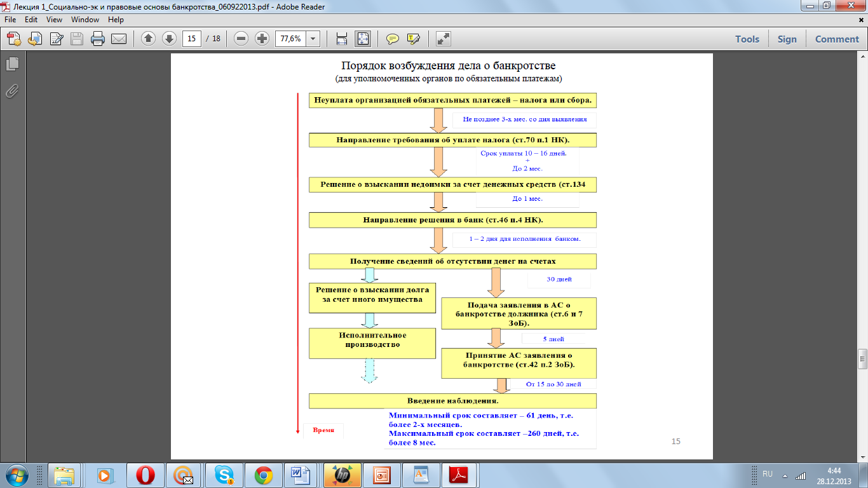The image size is (868, 488).
Task: Send file via the email envelope icon
Action: pos(119,39)
